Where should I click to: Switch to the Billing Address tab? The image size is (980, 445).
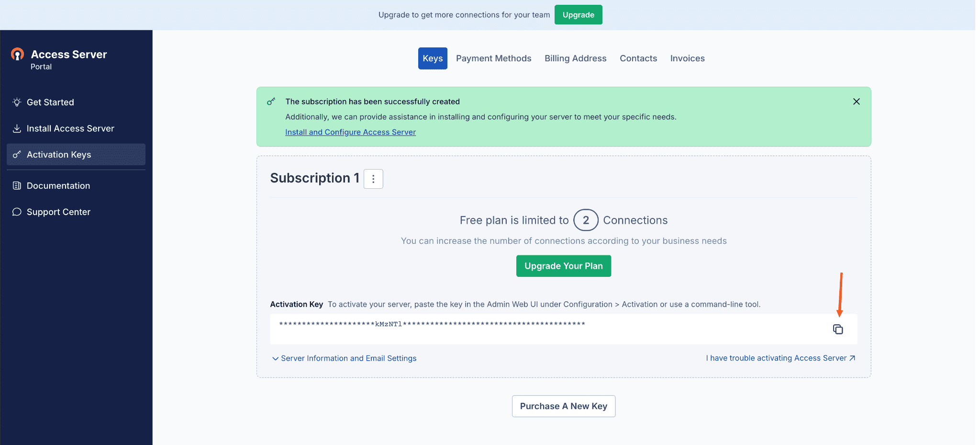576,58
